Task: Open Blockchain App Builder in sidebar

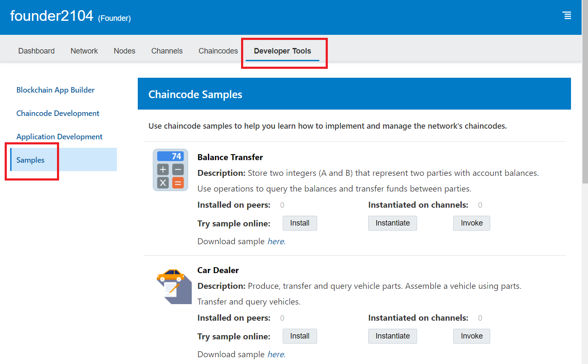Action: (55, 90)
